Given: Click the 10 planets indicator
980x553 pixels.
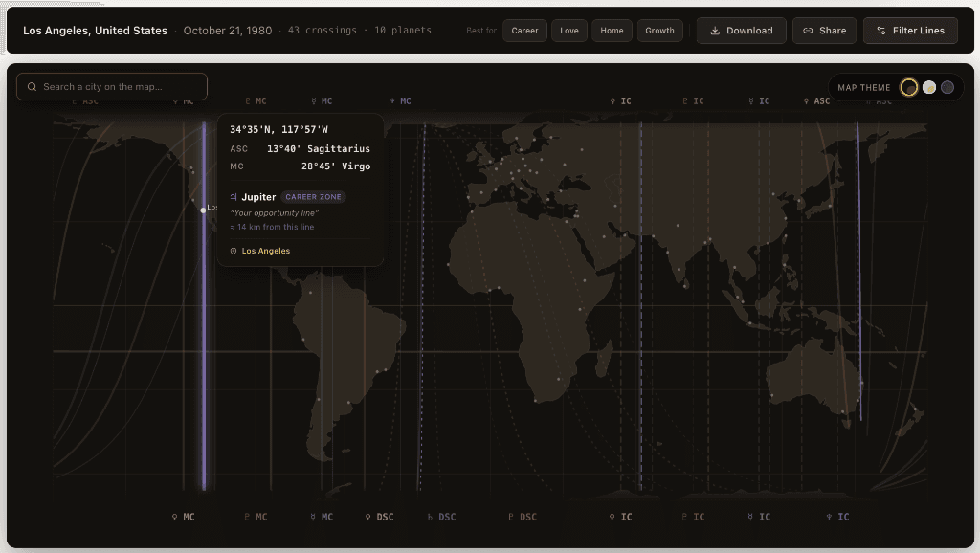Looking at the screenshot, I should [403, 30].
